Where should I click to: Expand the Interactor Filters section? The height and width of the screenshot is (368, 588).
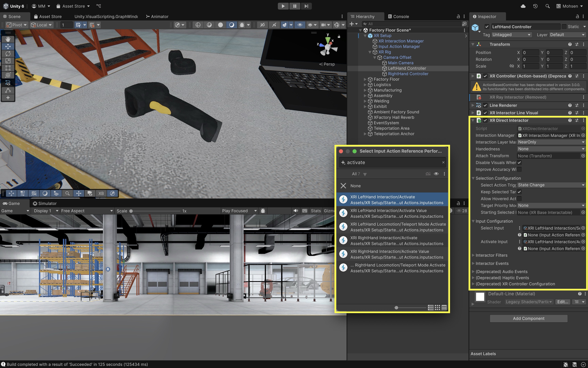(x=473, y=255)
